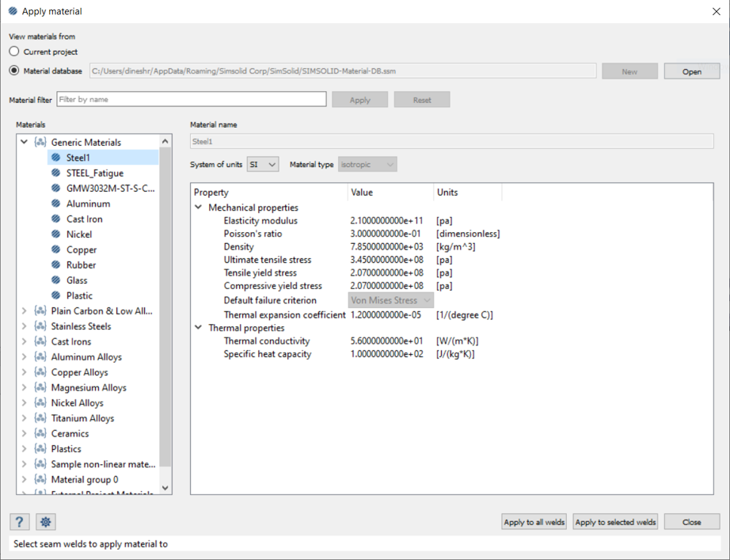Open settings via the gear icon
This screenshot has height=560, width=730.
click(46, 522)
